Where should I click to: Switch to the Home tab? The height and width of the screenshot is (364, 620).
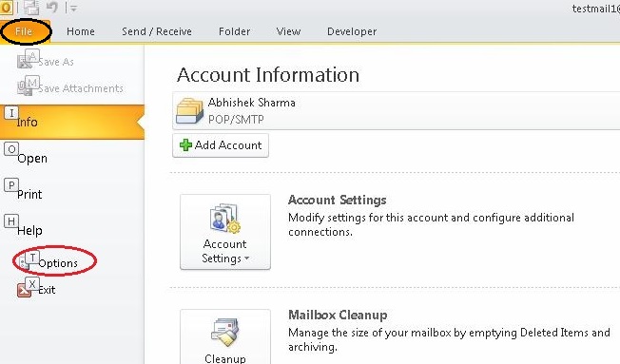[x=81, y=31]
